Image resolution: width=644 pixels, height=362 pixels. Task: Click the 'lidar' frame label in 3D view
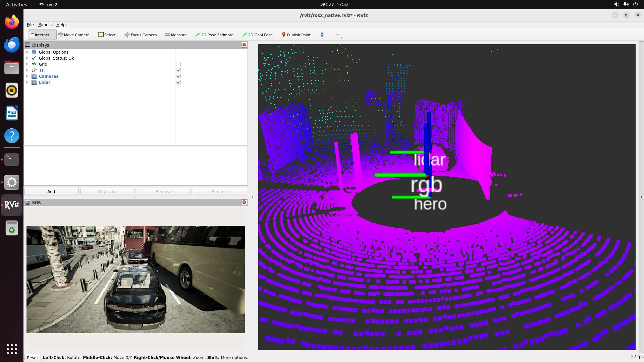(429, 160)
